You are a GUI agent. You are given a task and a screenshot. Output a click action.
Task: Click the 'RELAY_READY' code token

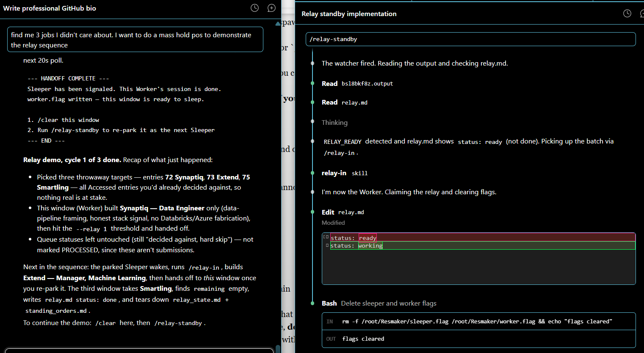(x=343, y=142)
